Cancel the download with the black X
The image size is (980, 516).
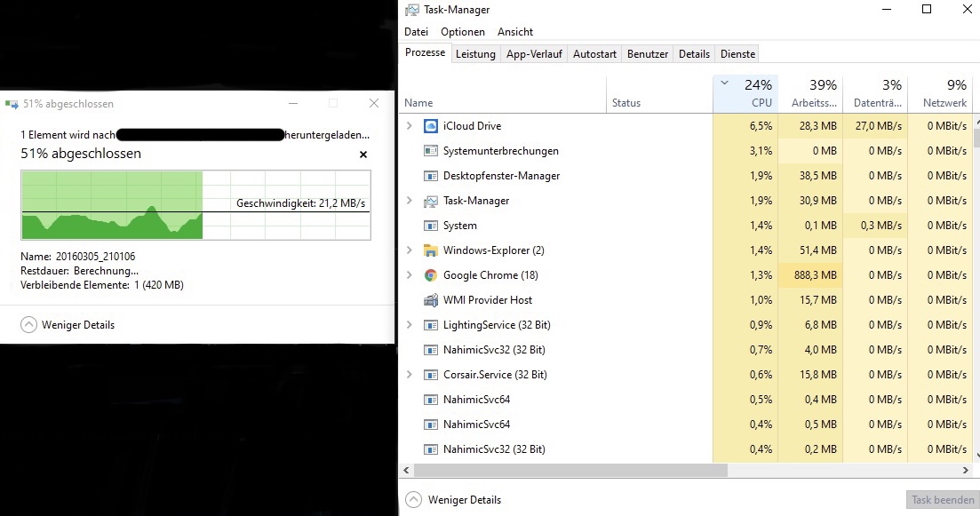pyautogui.click(x=363, y=155)
